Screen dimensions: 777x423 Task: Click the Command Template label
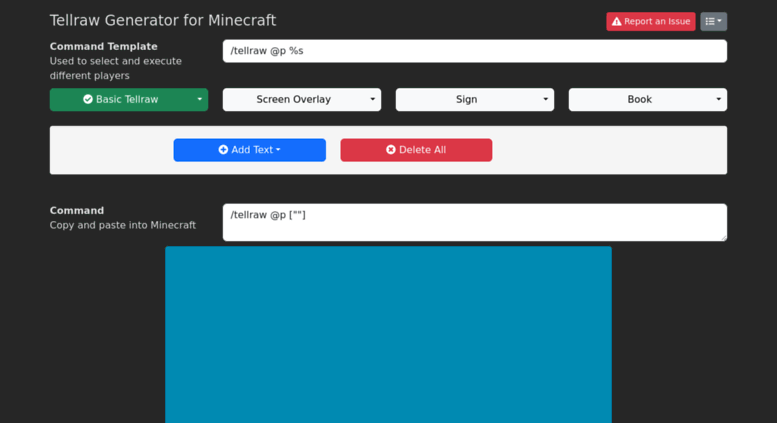[104, 47]
